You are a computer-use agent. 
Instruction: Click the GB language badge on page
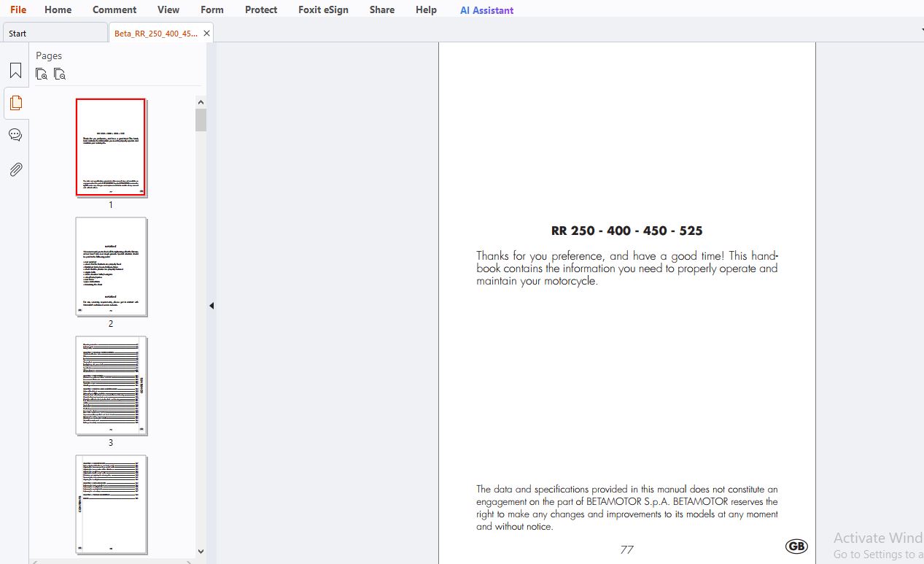796,546
